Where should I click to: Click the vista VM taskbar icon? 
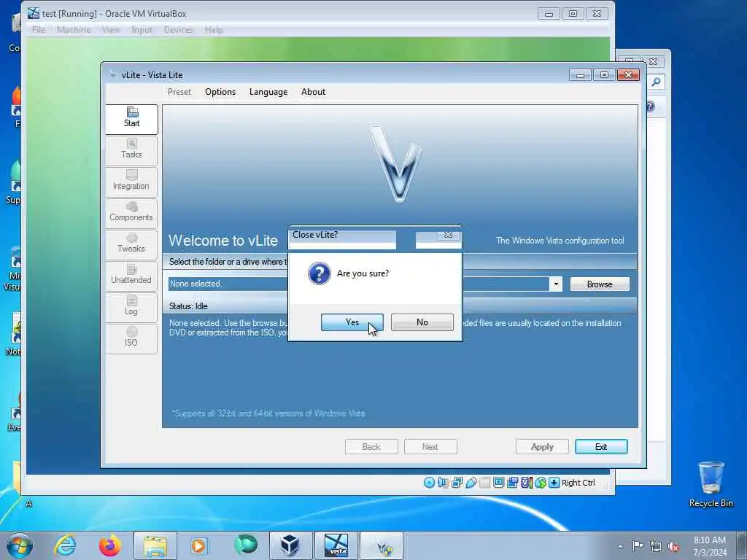[336, 545]
